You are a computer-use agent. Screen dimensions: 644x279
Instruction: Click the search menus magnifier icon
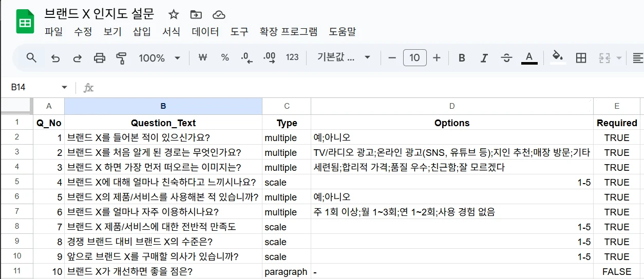[31, 58]
